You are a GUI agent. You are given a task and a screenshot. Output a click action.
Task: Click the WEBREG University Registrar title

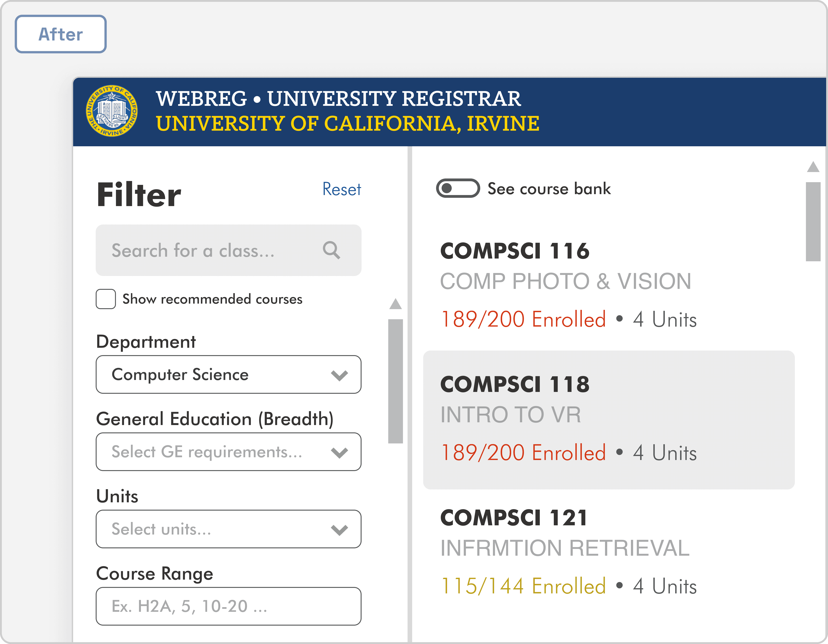tap(338, 99)
